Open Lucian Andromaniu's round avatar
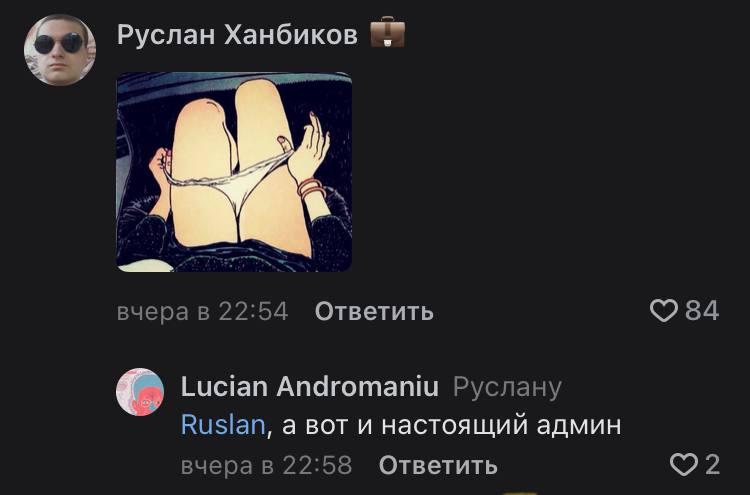The image size is (750, 495). (140, 392)
